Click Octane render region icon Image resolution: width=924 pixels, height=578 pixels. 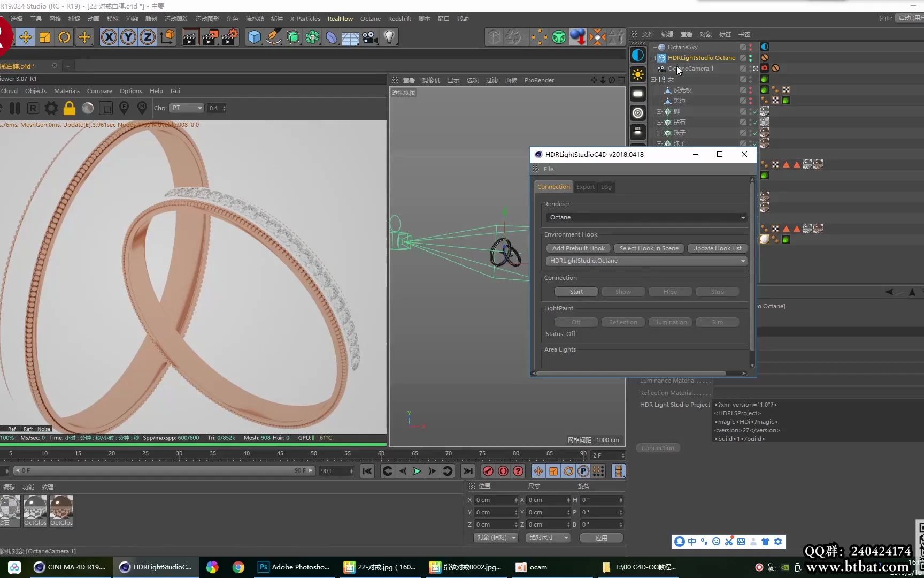pyautogui.click(x=106, y=109)
